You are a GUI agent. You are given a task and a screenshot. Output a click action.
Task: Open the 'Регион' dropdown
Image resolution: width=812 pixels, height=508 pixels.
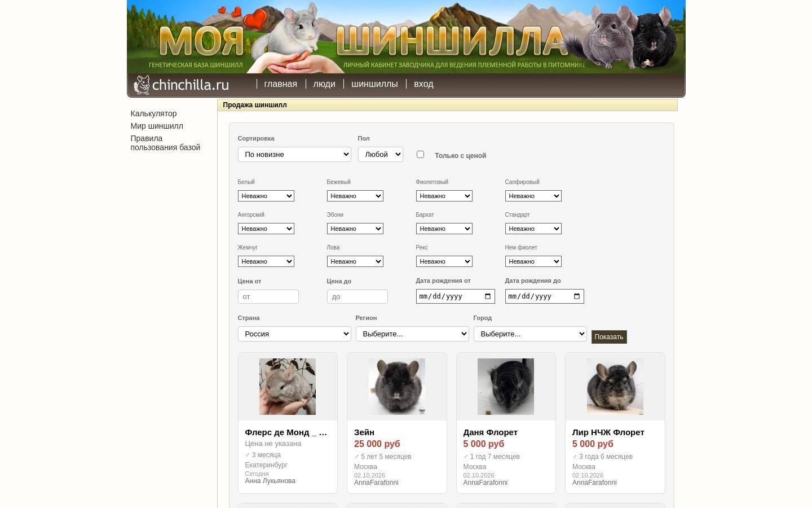412,334
